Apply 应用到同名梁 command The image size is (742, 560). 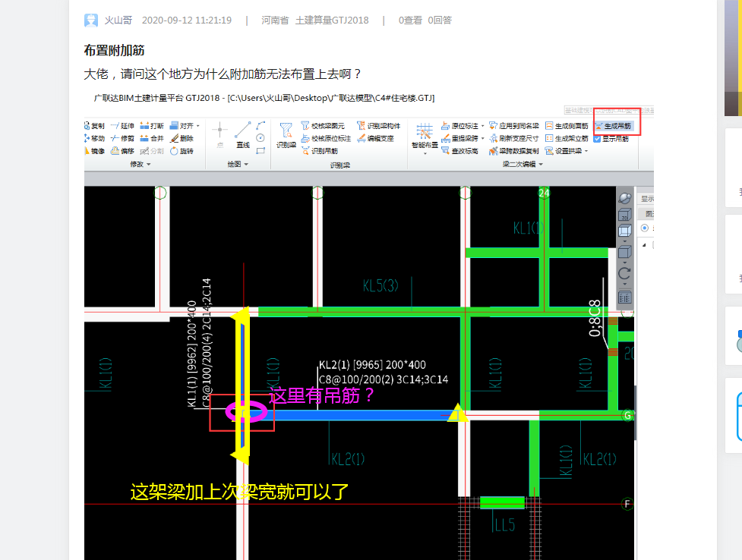[514, 126]
